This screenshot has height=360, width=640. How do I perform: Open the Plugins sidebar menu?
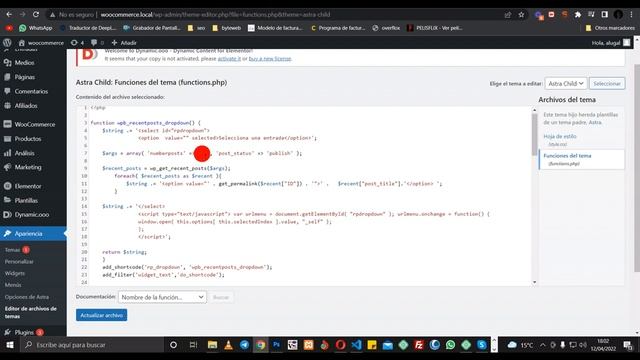(x=24, y=332)
